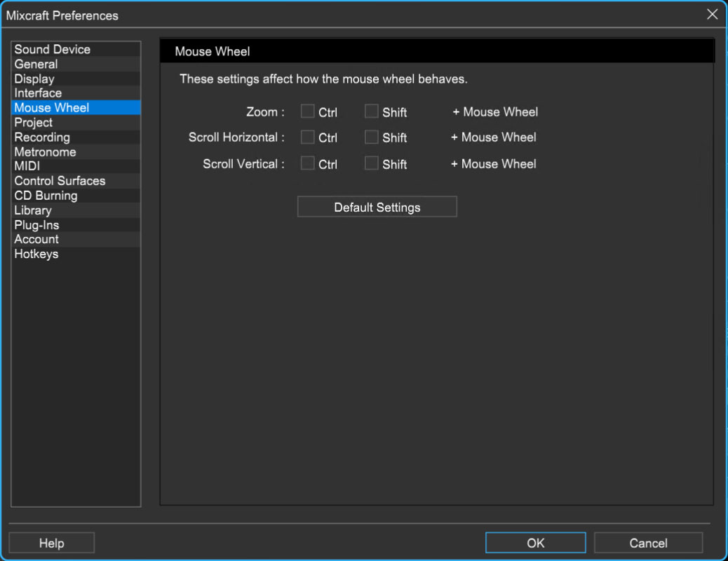Open the Project preferences page
Image resolution: width=728 pixels, height=561 pixels.
pos(76,123)
